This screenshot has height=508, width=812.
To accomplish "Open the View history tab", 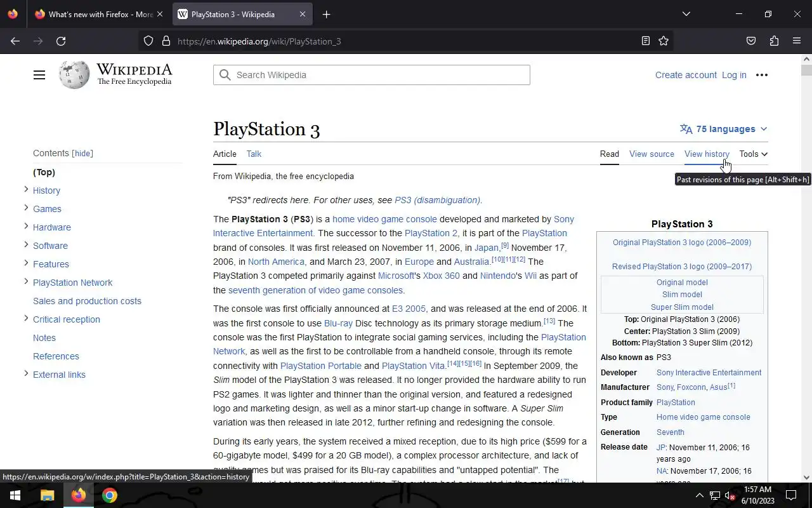I will click(707, 154).
